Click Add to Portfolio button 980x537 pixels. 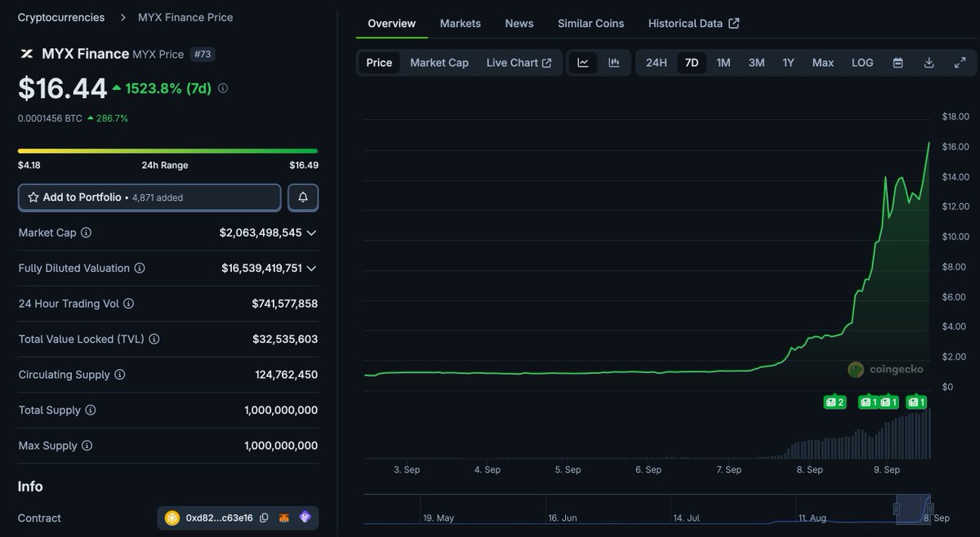point(149,197)
